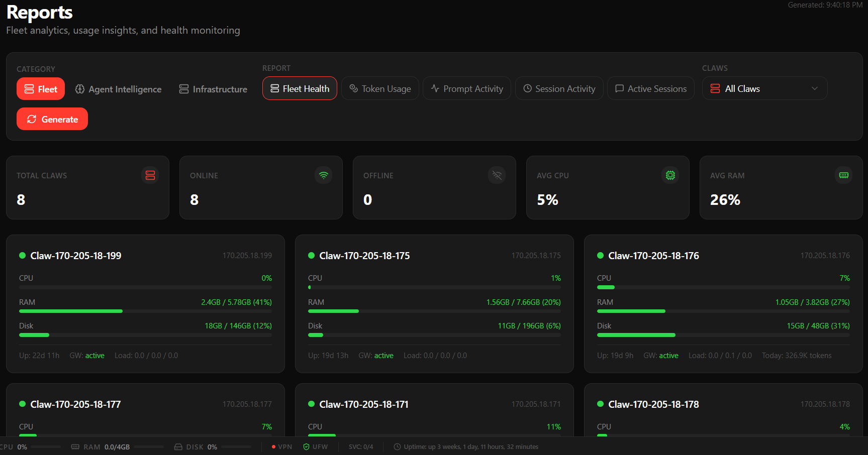This screenshot has width=868, height=455.
Task: Click status dot of Claw-170-205-18-178
Action: 600,404
